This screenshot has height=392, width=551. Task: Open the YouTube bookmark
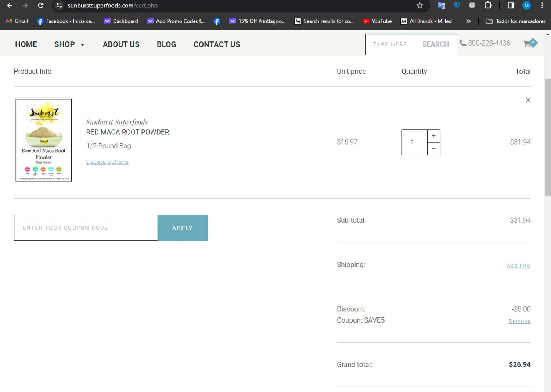(377, 21)
